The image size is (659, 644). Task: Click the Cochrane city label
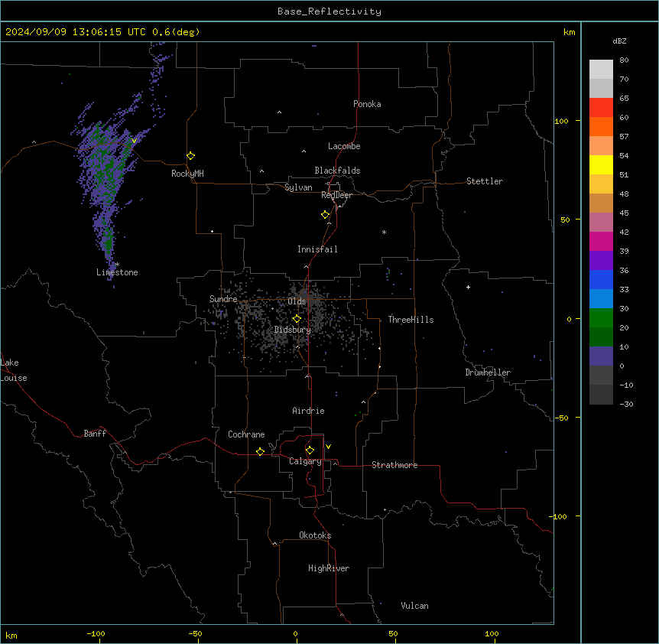coord(246,434)
